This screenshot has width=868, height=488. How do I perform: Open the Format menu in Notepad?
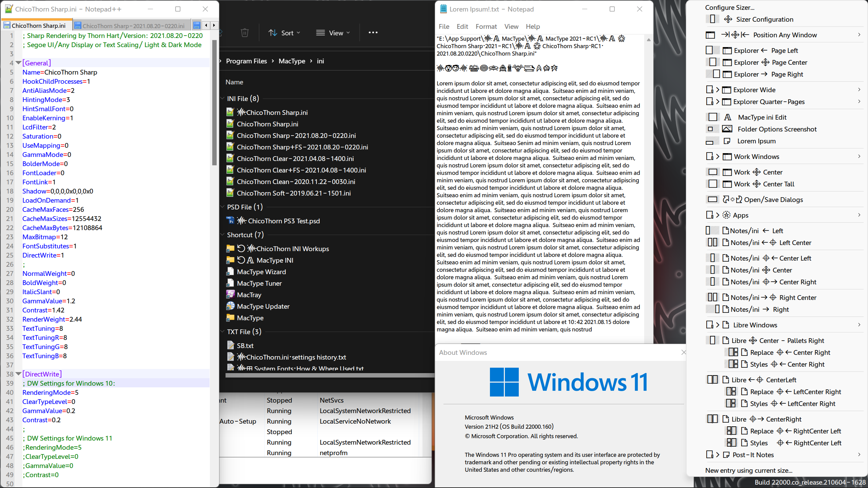click(486, 26)
